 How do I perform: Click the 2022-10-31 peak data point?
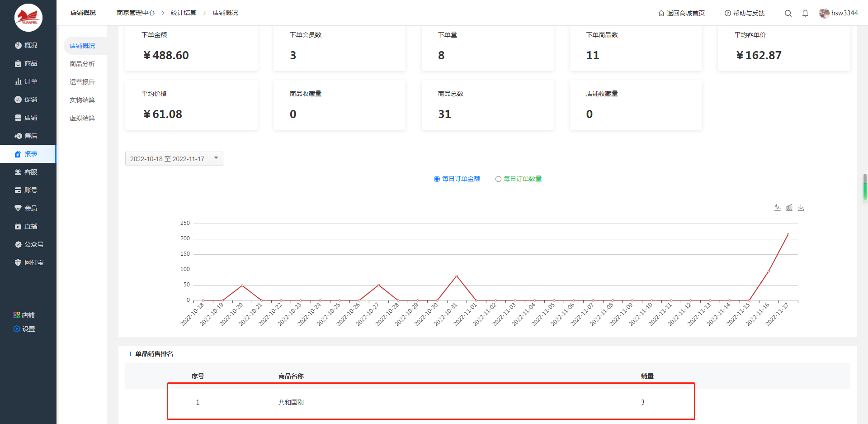(x=457, y=276)
